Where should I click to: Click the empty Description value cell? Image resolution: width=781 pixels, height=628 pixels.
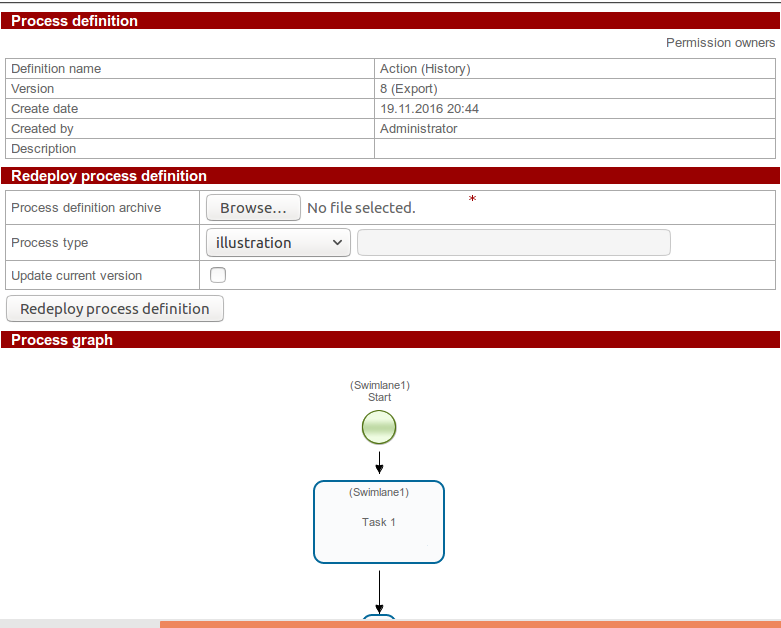(x=574, y=149)
